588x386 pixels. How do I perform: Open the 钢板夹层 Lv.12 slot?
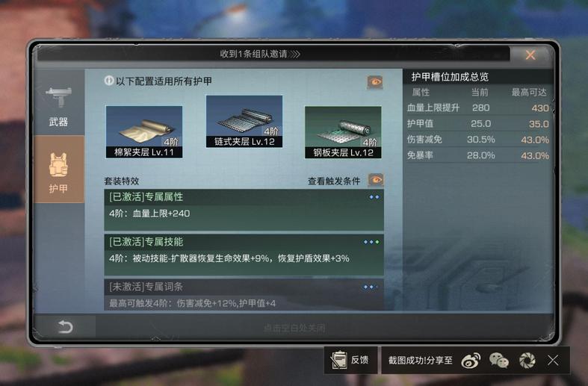point(343,132)
